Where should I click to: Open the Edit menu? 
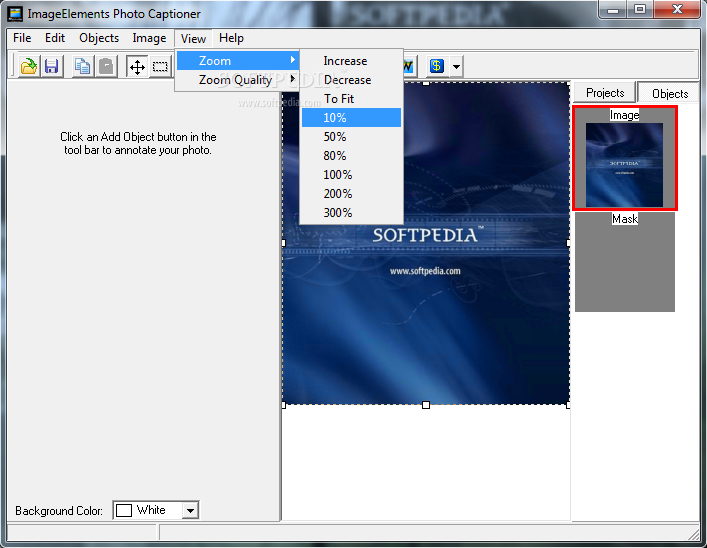pos(55,38)
